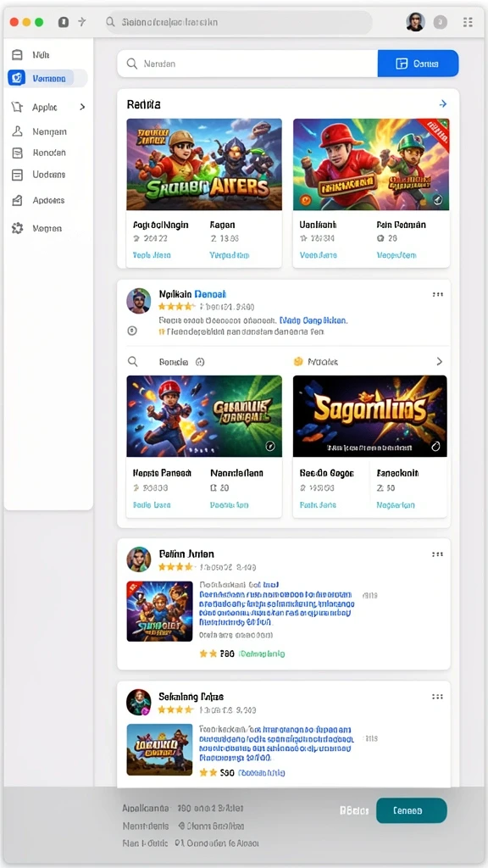The width and height of the screenshot is (488, 868).
Task: Select the highlighted Vomena sidebar item
Action: 47,79
